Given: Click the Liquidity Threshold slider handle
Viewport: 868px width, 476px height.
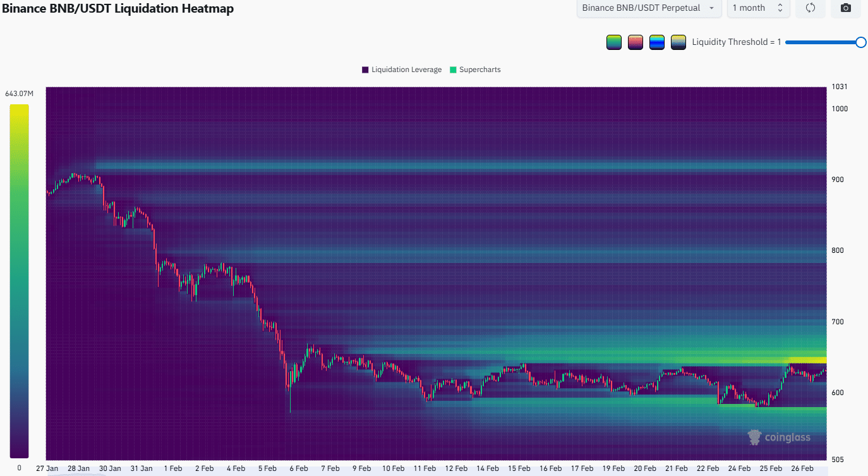Looking at the screenshot, I should pyautogui.click(x=860, y=42).
